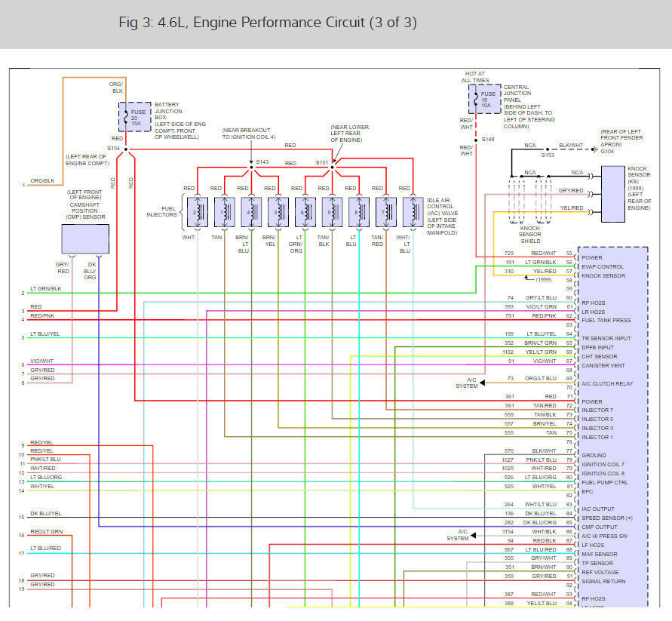Click the NEAR LOWER LEFT REAR OF ENGINE note

pyautogui.click(x=349, y=134)
